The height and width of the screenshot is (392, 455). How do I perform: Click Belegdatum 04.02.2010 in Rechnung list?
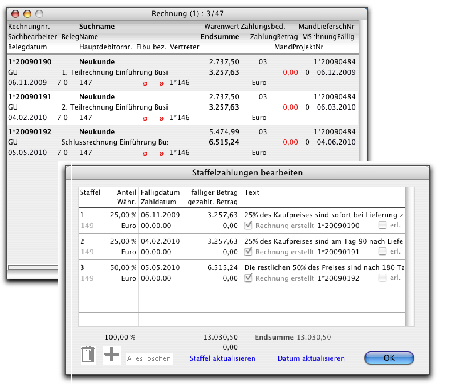tap(28, 117)
